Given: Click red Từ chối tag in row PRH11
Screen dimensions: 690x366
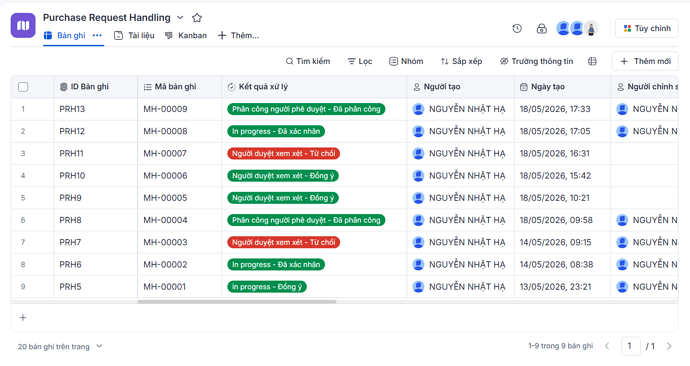Looking at the screenshot, I should tap(283, 154).
